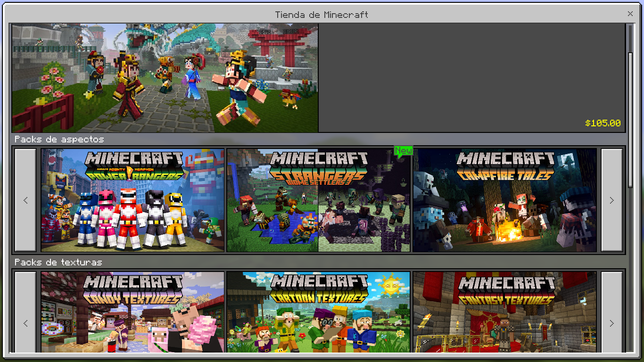
Task: Select the Cartoon Textures pack
Action: [318, 312]
